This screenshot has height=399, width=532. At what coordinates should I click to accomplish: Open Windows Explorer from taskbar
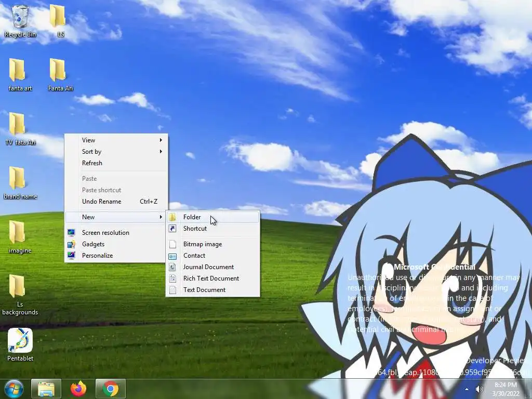(x=46, y=389)
